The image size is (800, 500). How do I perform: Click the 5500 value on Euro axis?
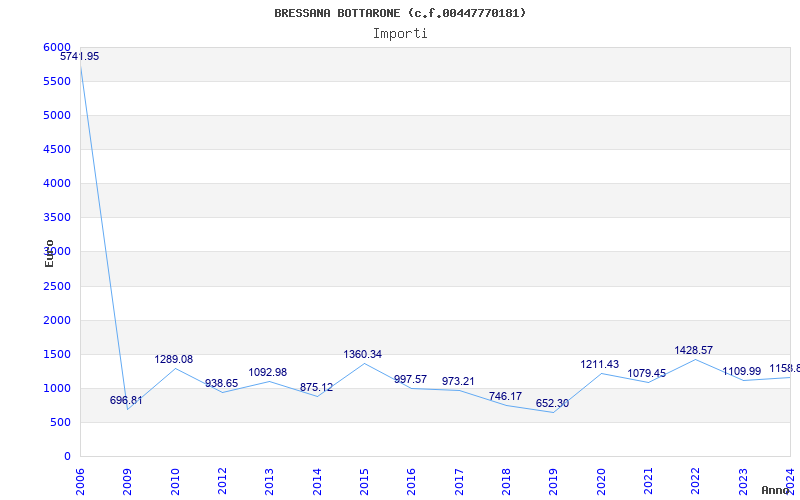tap(57, 82)
